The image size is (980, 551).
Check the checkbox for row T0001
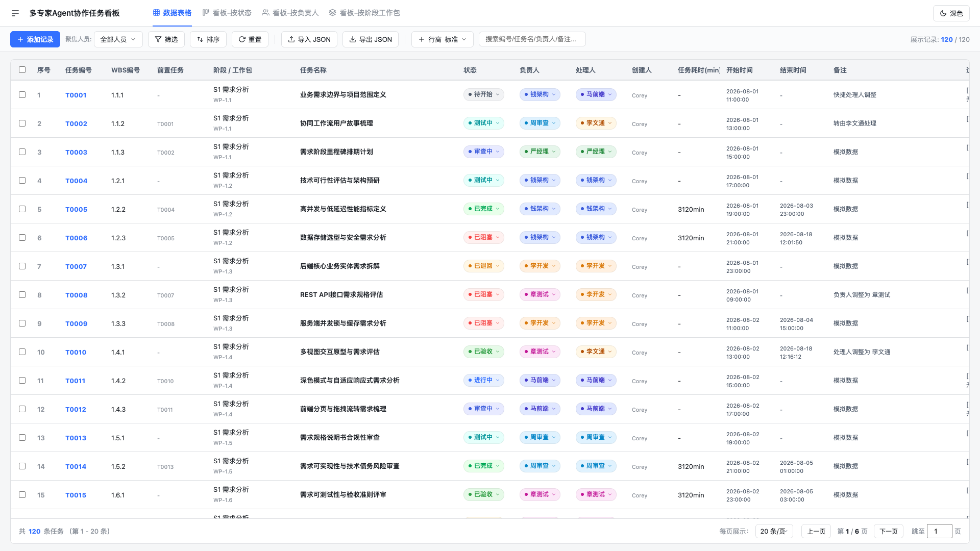click(22, 95)
